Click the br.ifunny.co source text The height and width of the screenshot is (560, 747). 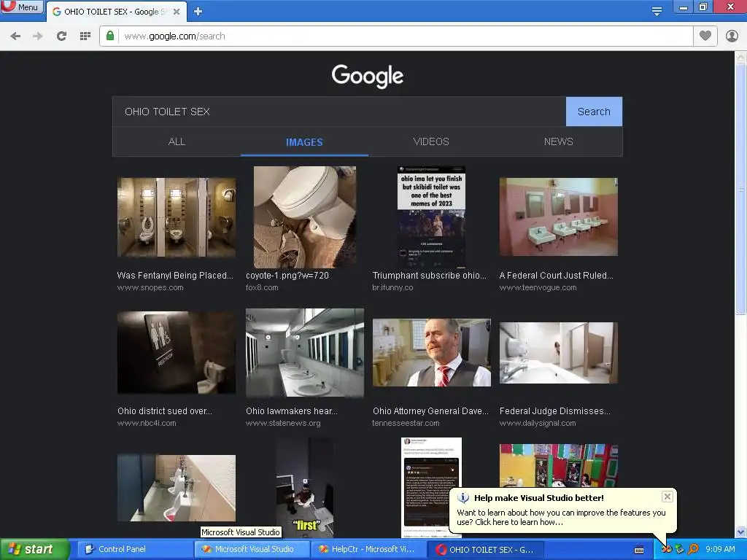(392, 287)
